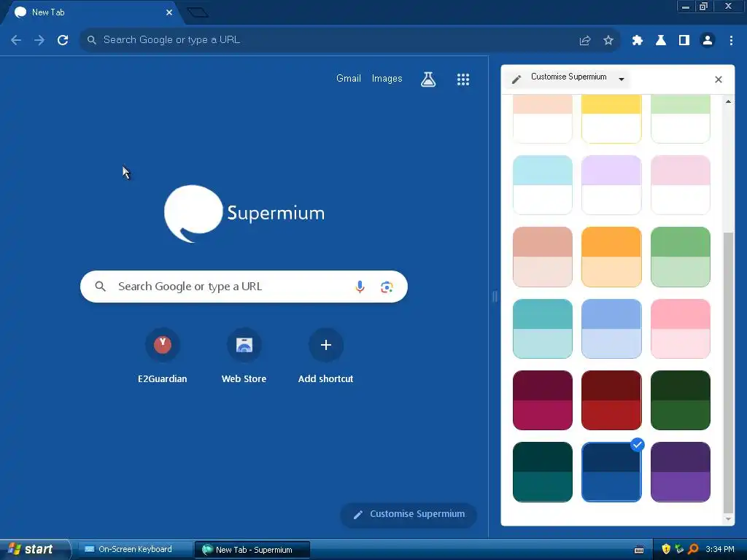Select the pale pink theme swatch
The image size is (747, 560).
tap(681, 185)
